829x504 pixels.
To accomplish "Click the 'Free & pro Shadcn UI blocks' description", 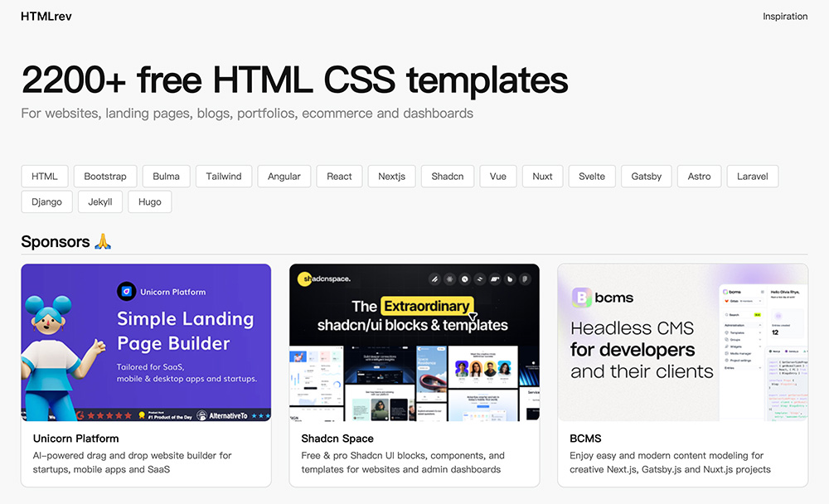I will point(403,463).
